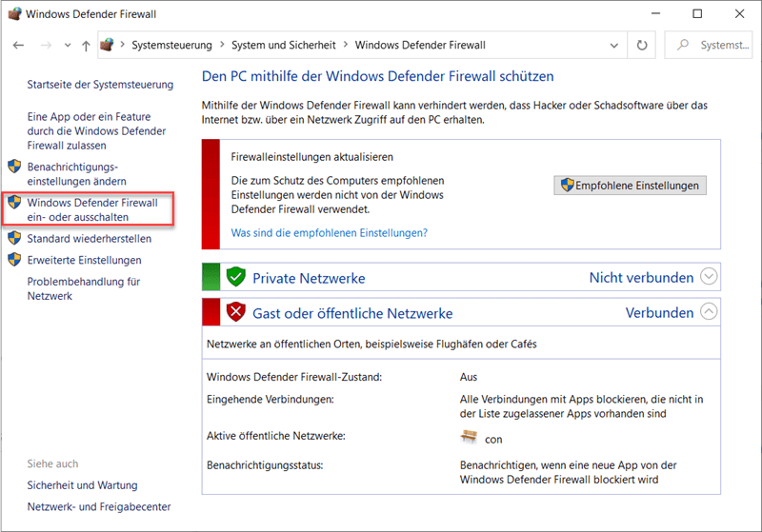The width and height of the screenshot is (762, 532).
Task: Select the Private Netzwerke heading
Action: [x=309, y=278]
